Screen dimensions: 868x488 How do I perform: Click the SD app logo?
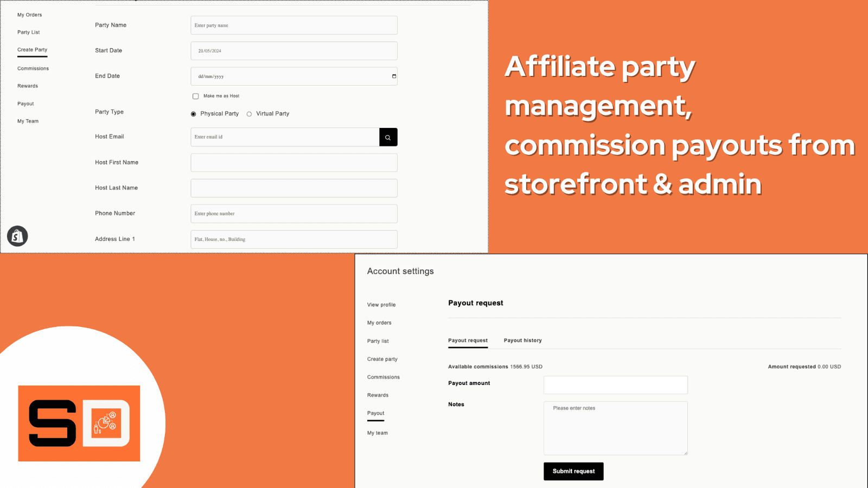(x=79, y=423)
